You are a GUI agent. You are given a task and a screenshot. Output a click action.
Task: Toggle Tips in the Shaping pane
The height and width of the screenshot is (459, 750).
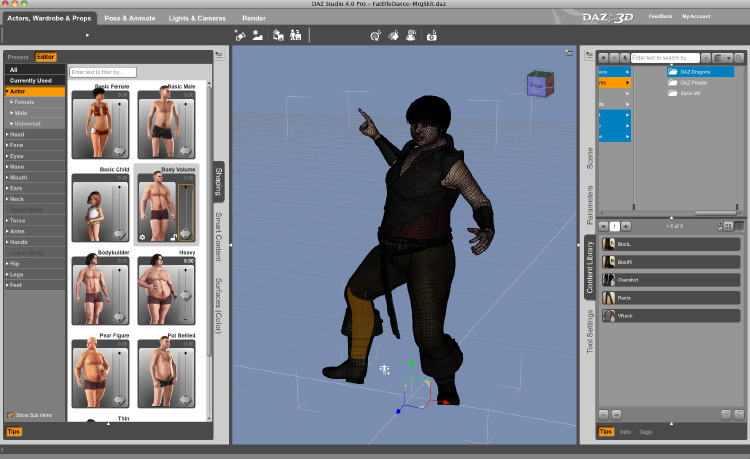click(13, 432)
